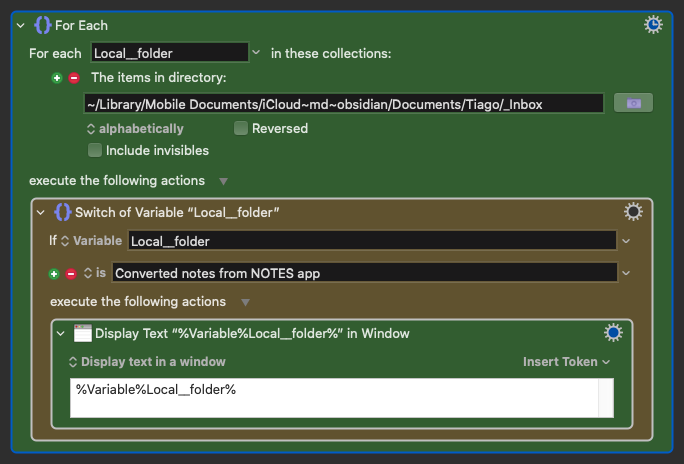Open the Display Text action gear menu
This screenshot has height=464, width=684.
613,333
